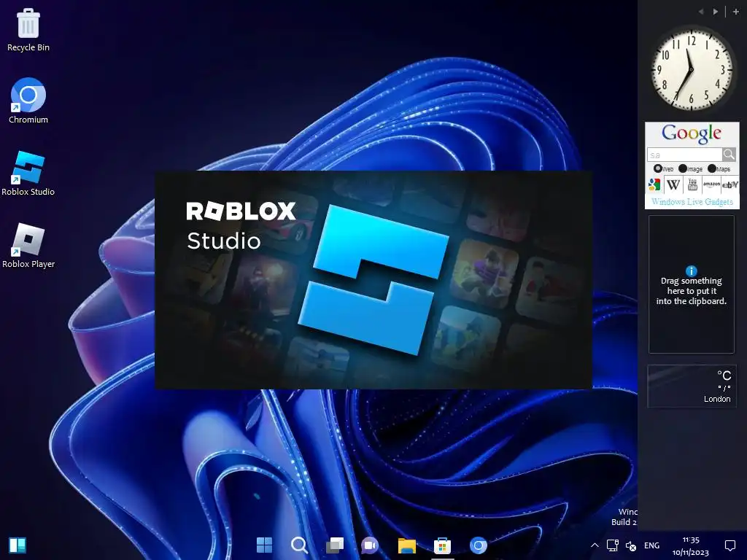Image resolution: width=747 pixels, height=560 pixels.
Task: Open the Recycle Bin desktop icon
Action: click(28, 29)
